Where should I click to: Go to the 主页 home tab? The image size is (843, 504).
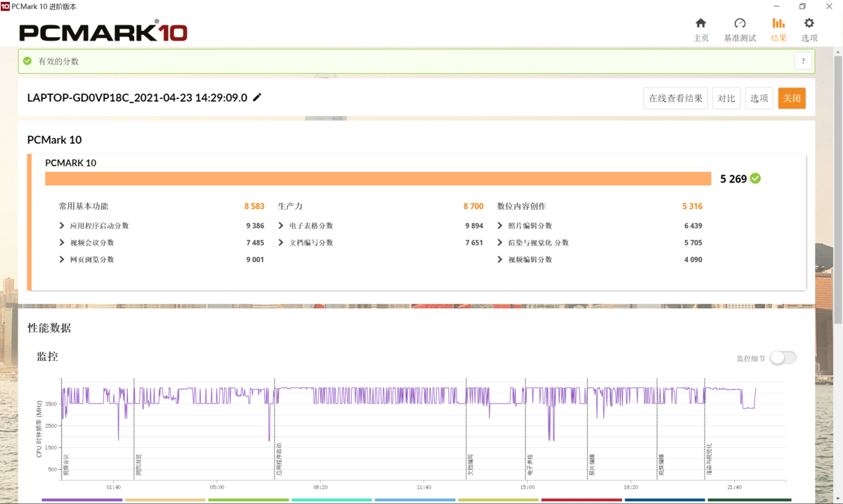[x=701, y=30]
